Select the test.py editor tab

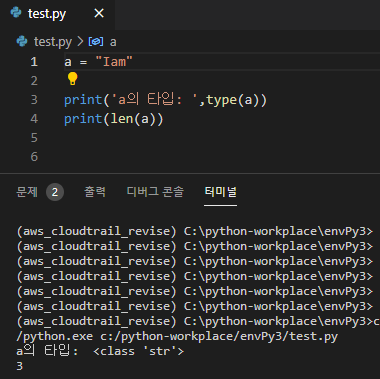57,14
